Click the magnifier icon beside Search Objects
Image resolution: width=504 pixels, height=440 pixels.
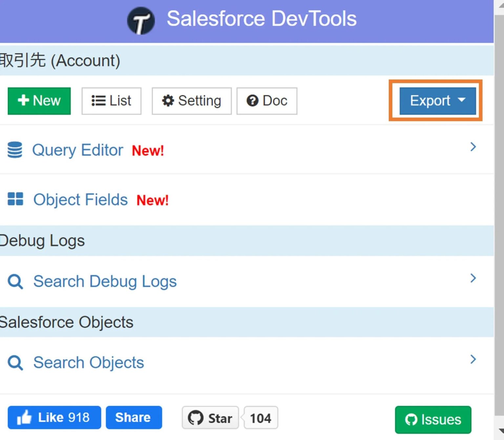[15, 363]
